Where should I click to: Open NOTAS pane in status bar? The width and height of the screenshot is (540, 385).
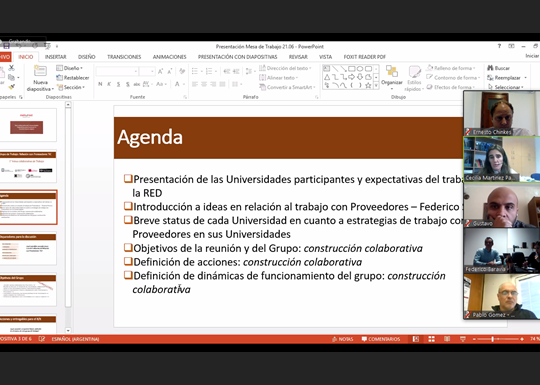[x=343, y=339]
